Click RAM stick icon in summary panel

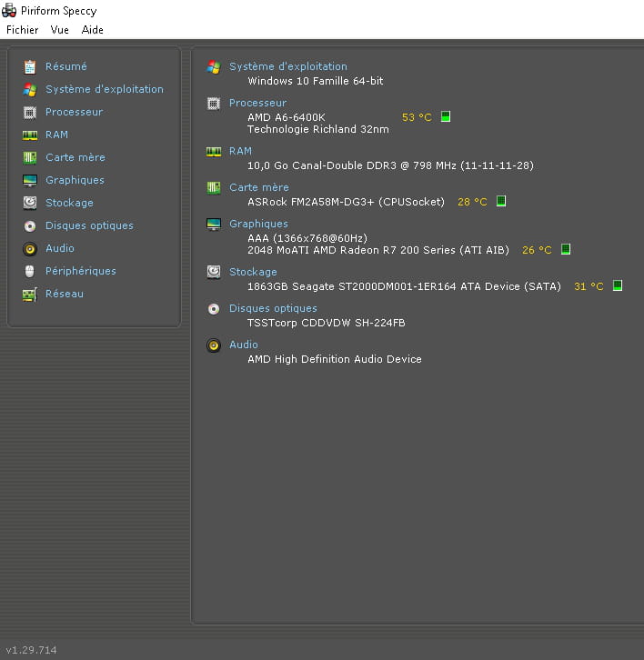pyautogui.click(x=214, y=152)
